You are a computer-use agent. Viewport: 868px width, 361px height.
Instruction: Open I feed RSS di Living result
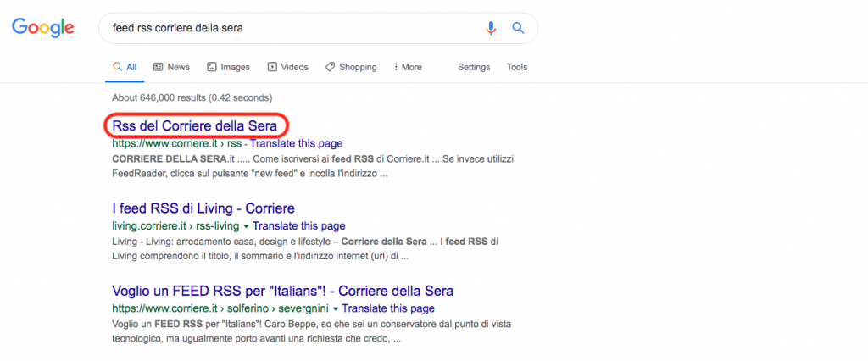click(203, 208)
